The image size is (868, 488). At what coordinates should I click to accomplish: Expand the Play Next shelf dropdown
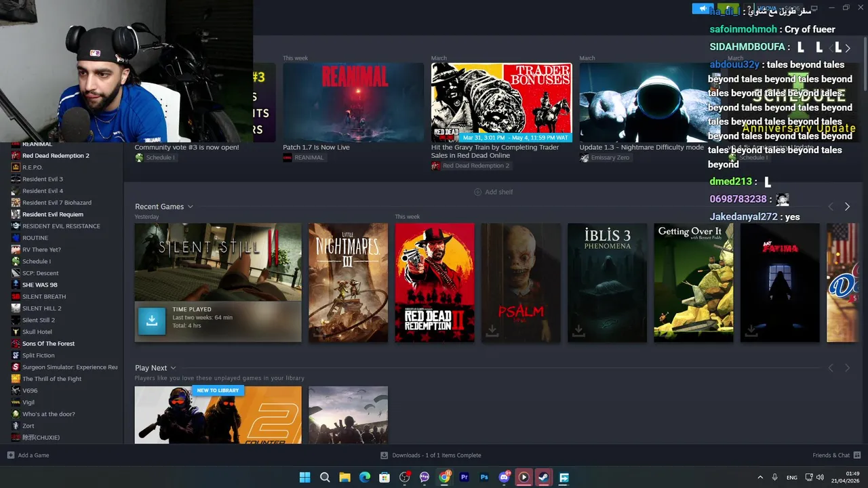click(x=173, y=368)
